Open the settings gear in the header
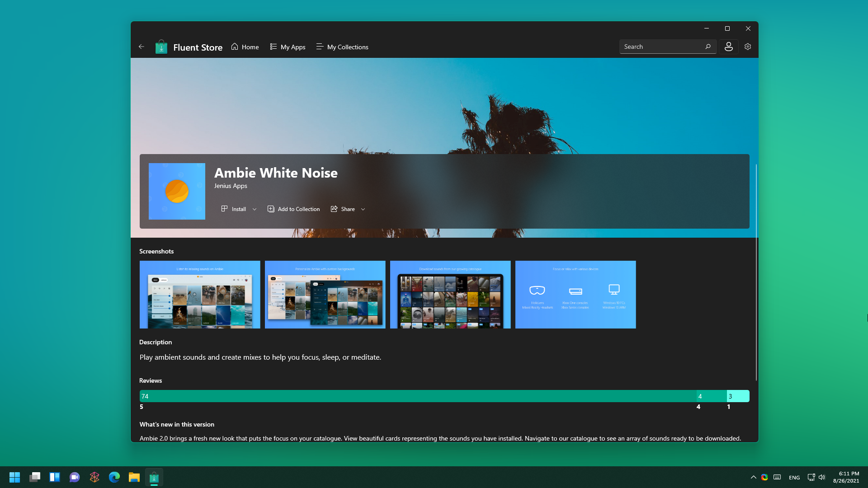868x488 pixels. point(748,47)
